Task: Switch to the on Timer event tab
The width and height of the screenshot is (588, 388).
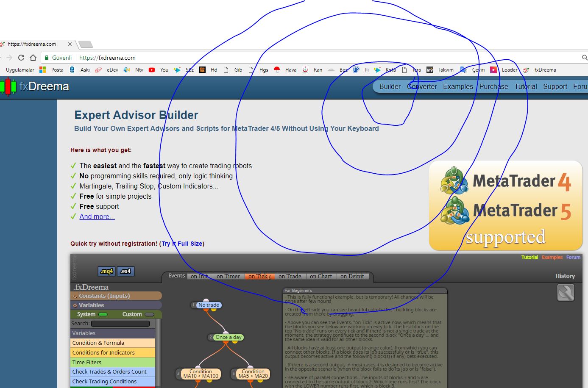Action: [x=228, y=276]
